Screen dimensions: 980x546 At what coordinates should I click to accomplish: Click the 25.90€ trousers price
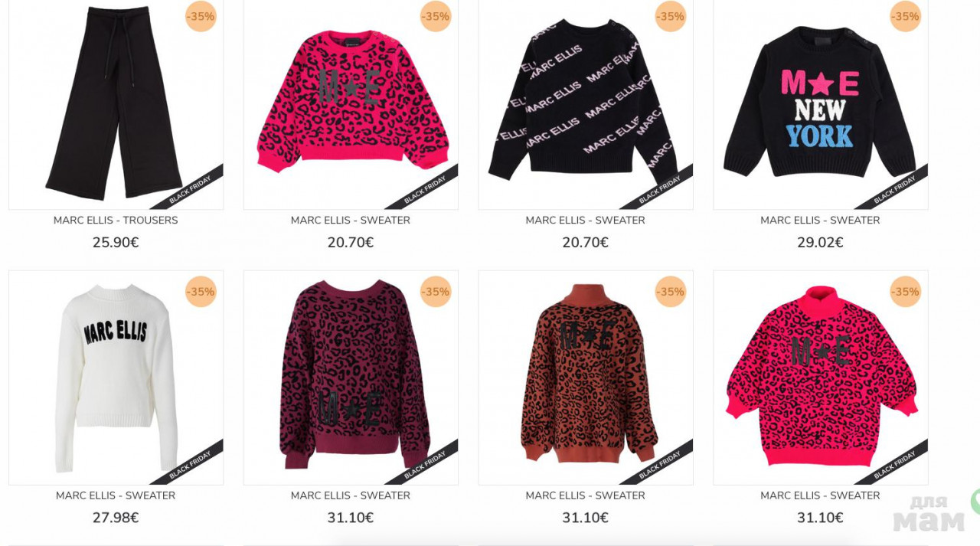click(116, 243)
